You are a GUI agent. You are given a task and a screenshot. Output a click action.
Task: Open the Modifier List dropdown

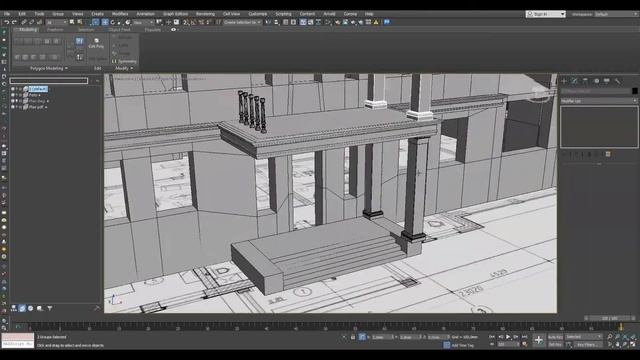click(599, 101)
